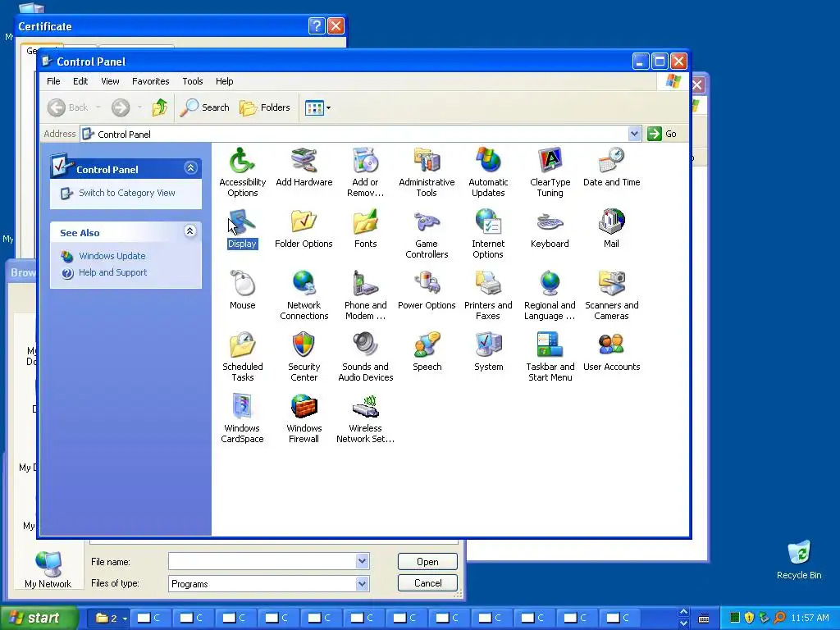Click the Search toolbar button
This screenshot has height=630, width=840.
point(204,107)
